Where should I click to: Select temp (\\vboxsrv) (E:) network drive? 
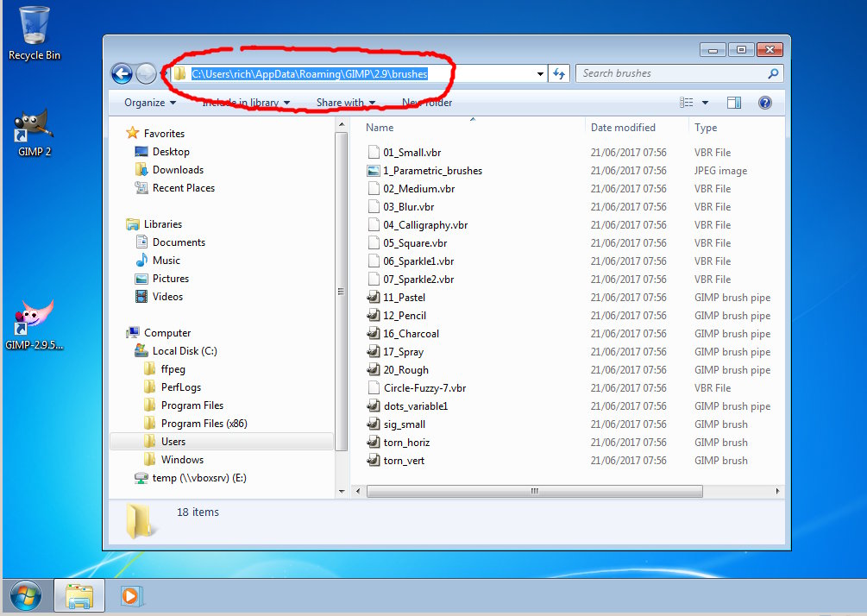coord(199,478)
